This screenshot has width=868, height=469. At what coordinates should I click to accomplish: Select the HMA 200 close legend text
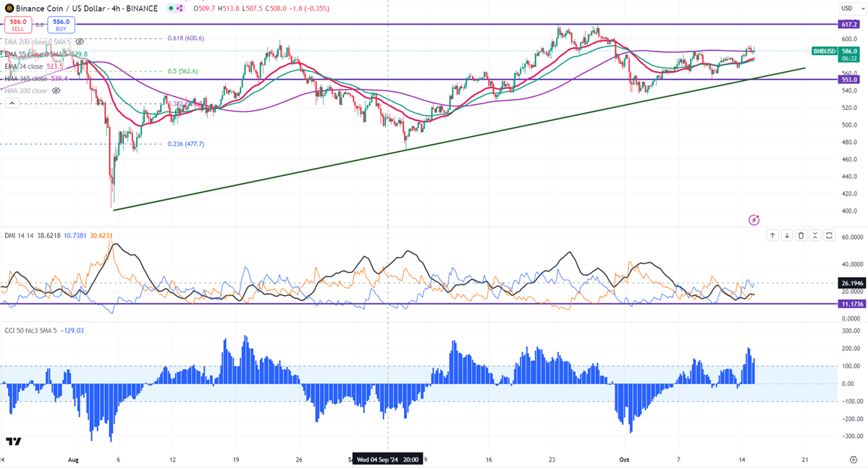[x=26, y=90]
